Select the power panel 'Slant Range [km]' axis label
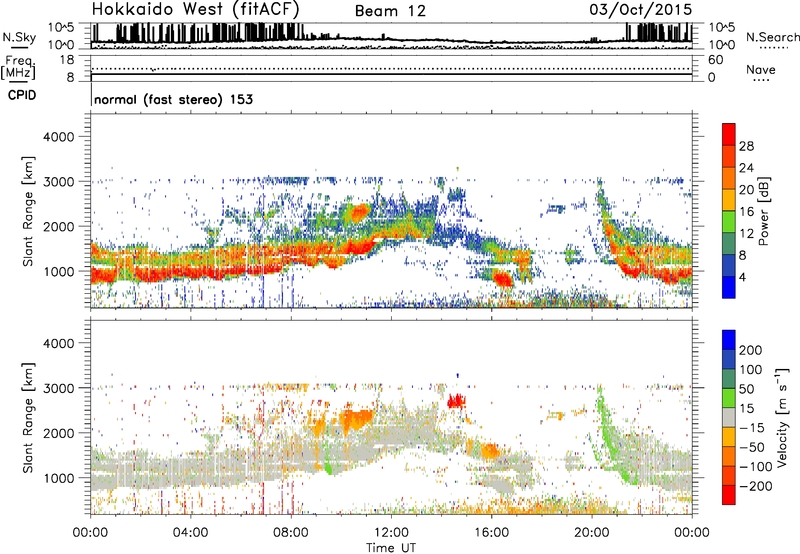 pyautogui.click(x=28, y=211)
